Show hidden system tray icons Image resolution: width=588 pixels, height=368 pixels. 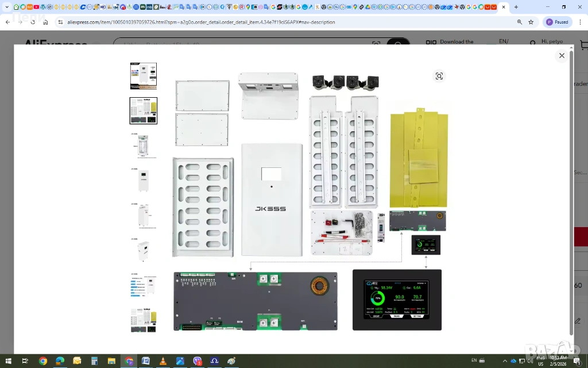504,361
